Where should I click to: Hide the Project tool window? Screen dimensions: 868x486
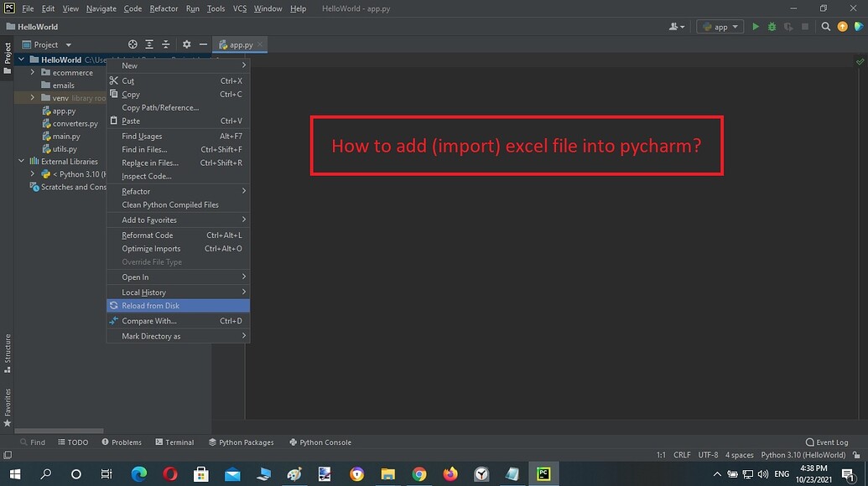[x=202, y=44]
